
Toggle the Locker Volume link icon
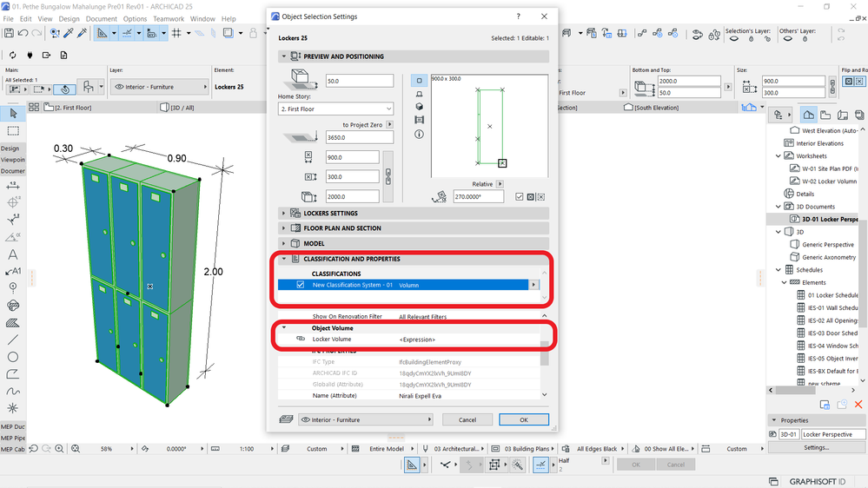click(301, 339)
